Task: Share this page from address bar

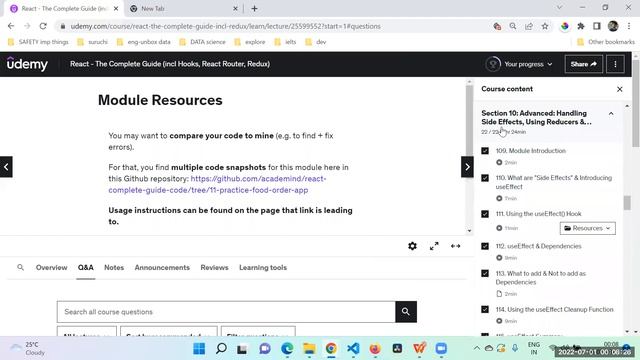Action: tap(529, 26)
